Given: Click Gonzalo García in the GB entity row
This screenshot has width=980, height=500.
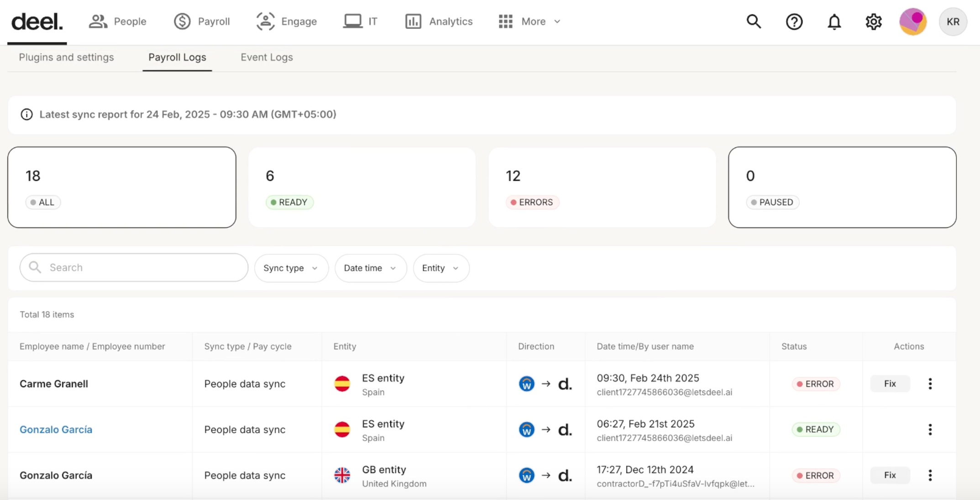Looking at the screenshot, I should (x=56, y=475).
